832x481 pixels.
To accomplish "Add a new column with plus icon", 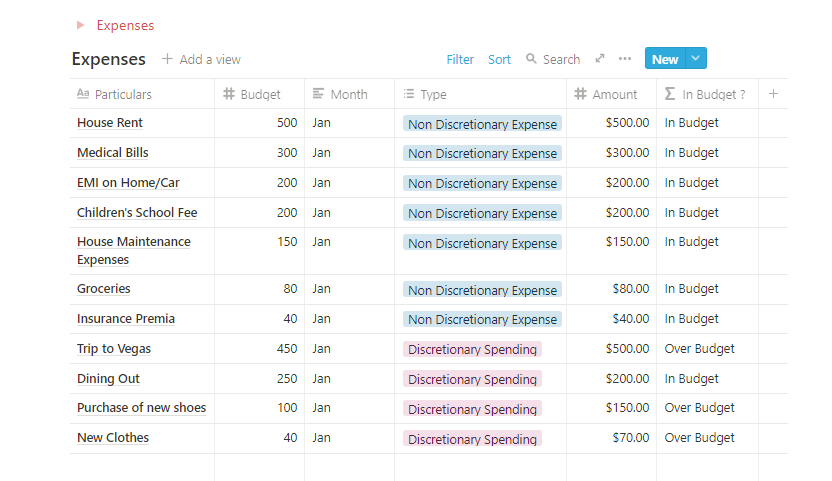I will (x=773, y=94).
